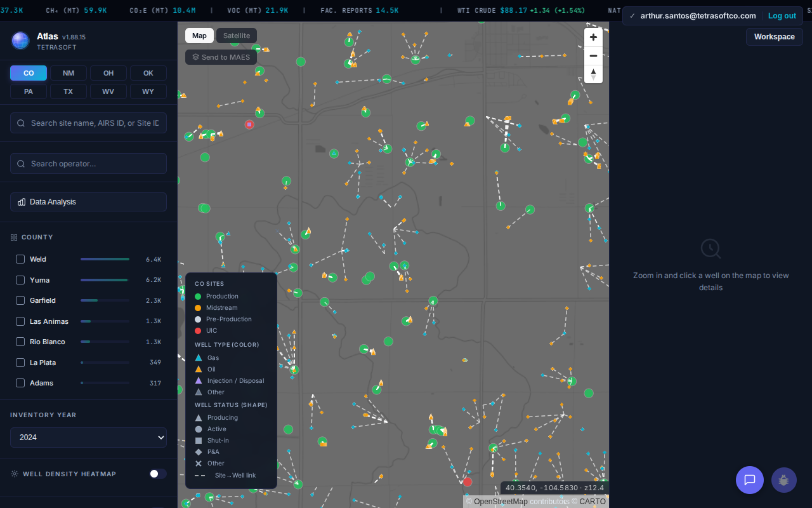Select the TX state tab
Screen dimensions: 812x508
[69, 91]
